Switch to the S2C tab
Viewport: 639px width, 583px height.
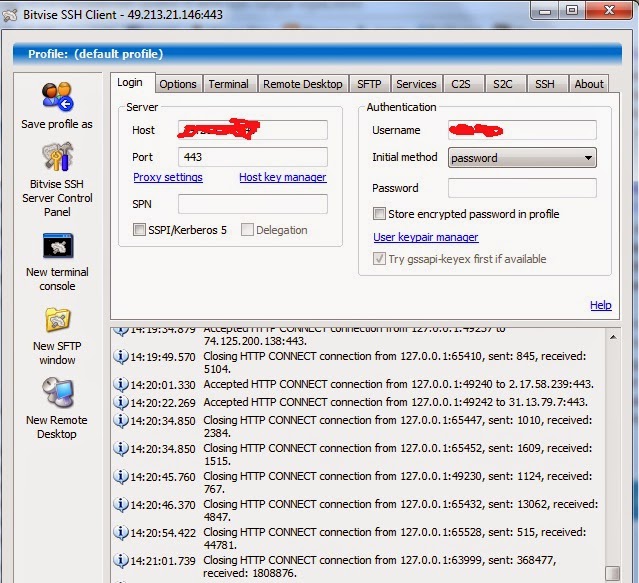505,84
